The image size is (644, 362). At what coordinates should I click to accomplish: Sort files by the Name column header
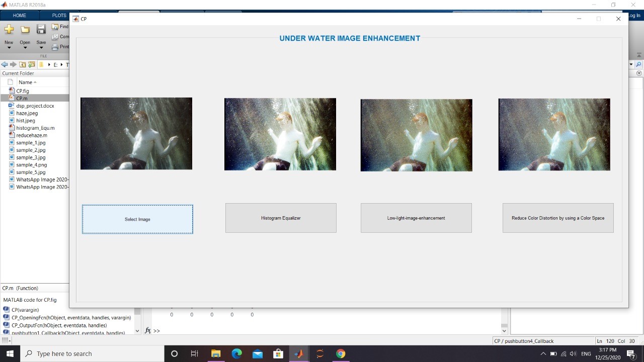pos(28,82)
